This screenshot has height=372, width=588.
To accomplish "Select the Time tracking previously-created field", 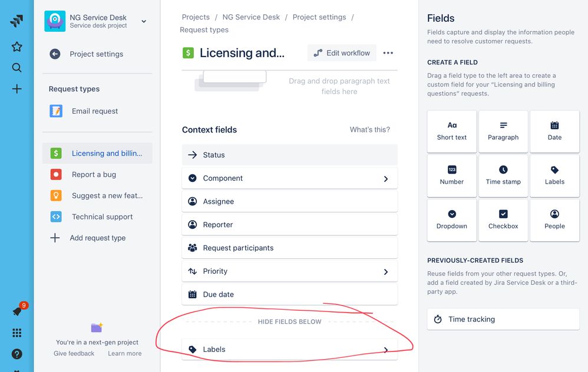I will pos(503,319).
